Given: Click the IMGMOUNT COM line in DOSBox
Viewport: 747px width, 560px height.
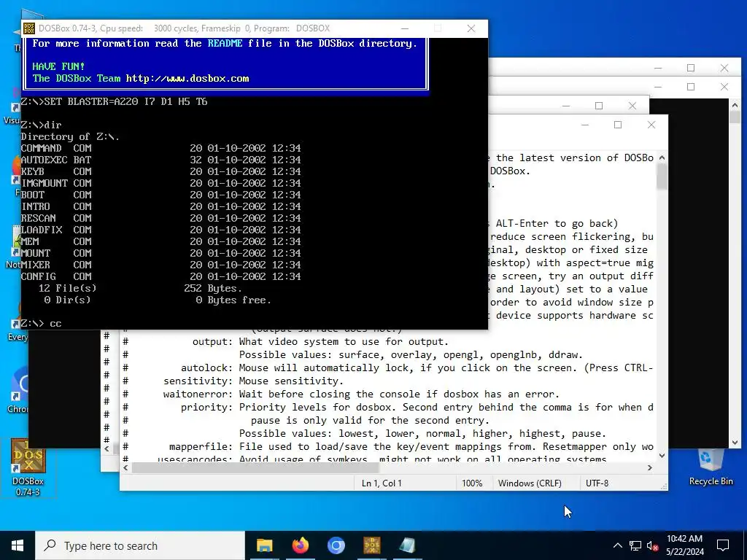Looking at the screenshot, I should 160,183.
